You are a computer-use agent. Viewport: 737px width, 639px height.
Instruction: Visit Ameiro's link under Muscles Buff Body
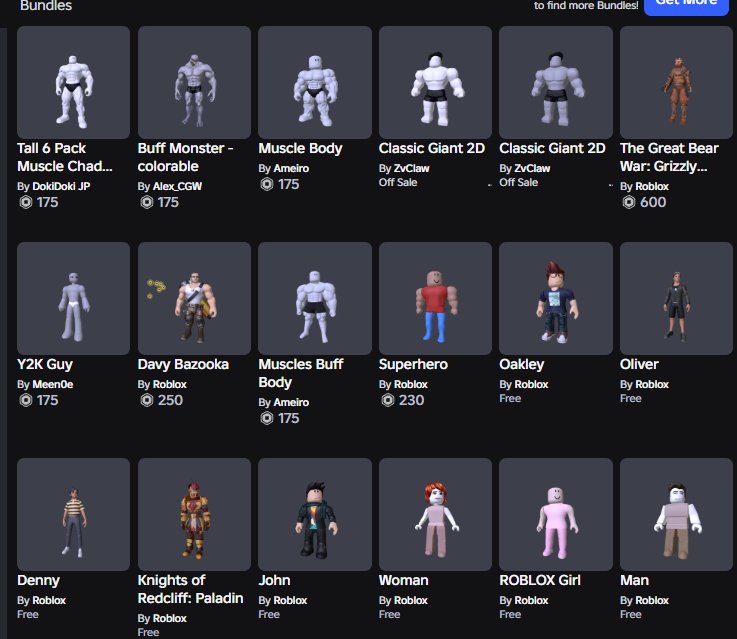[x=291, y=403]
